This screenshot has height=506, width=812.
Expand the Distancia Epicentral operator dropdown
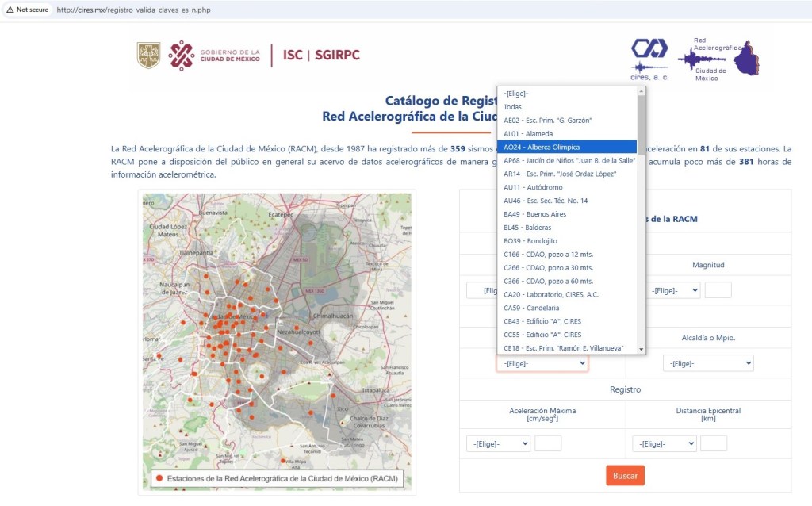click(664, 443)
